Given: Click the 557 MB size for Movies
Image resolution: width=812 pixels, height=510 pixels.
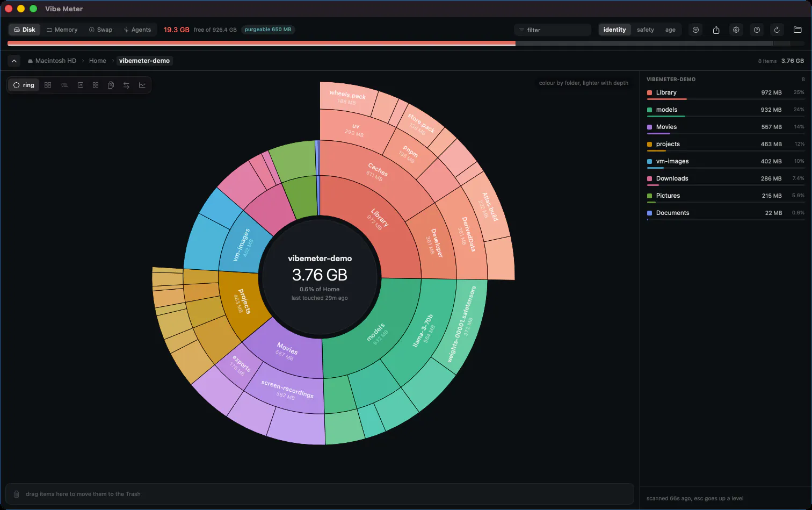Looking at the screenshot, I should point(771,127).
